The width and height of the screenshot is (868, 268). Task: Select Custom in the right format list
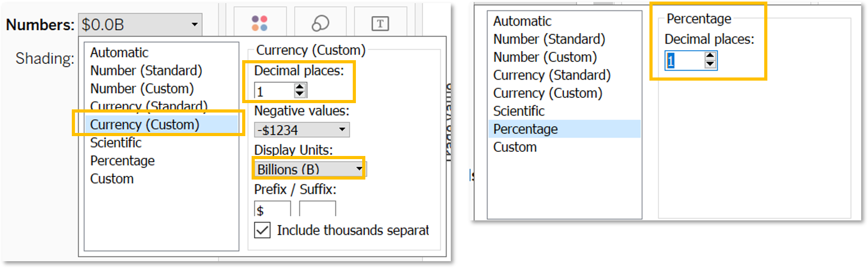(x=515, y=147)
